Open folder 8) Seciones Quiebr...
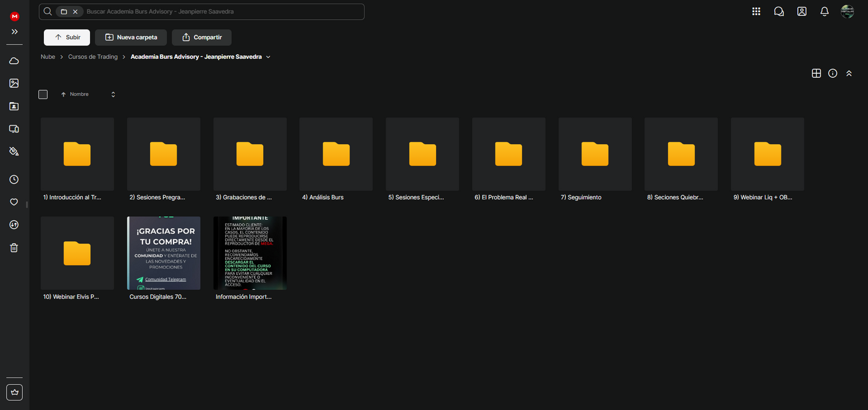Screen dimensions: 868x410 click(x=681, y=154)
